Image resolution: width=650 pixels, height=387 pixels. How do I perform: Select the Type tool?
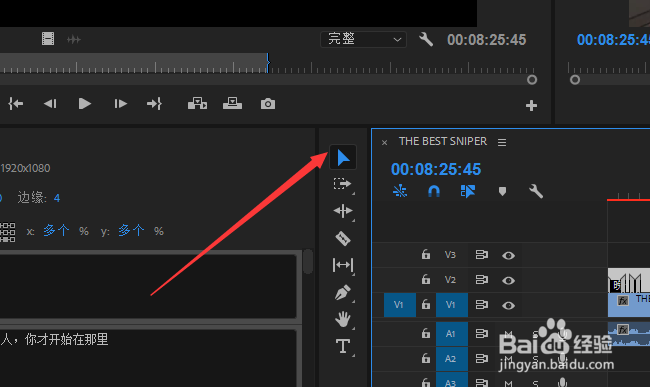pos(343,346)
